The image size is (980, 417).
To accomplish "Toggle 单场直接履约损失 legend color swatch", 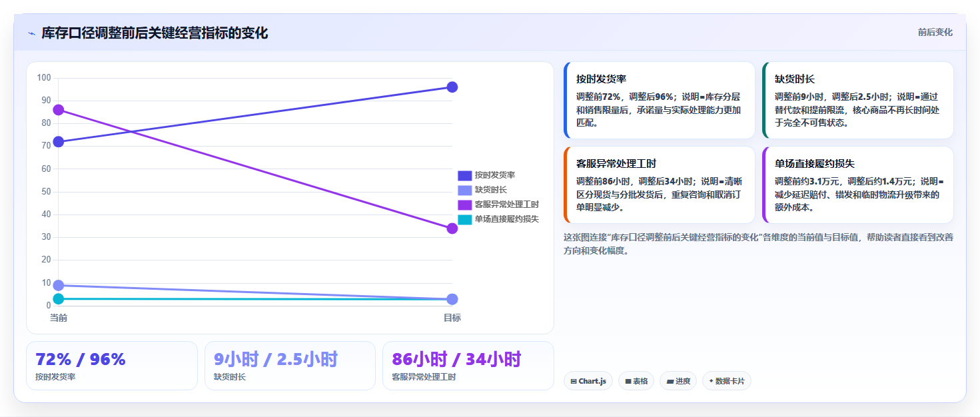I will click(464, 219).
